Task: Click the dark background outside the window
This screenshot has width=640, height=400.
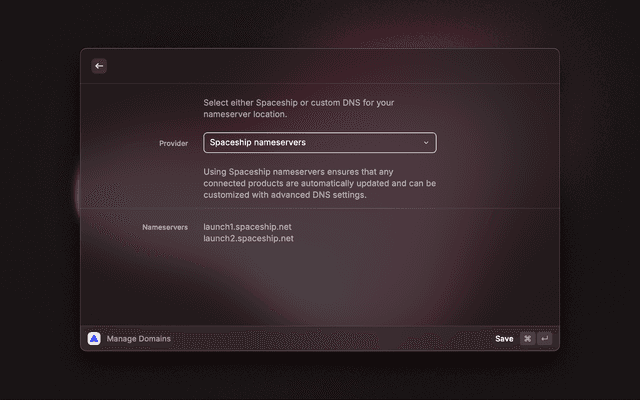Action: coord(40,200)
